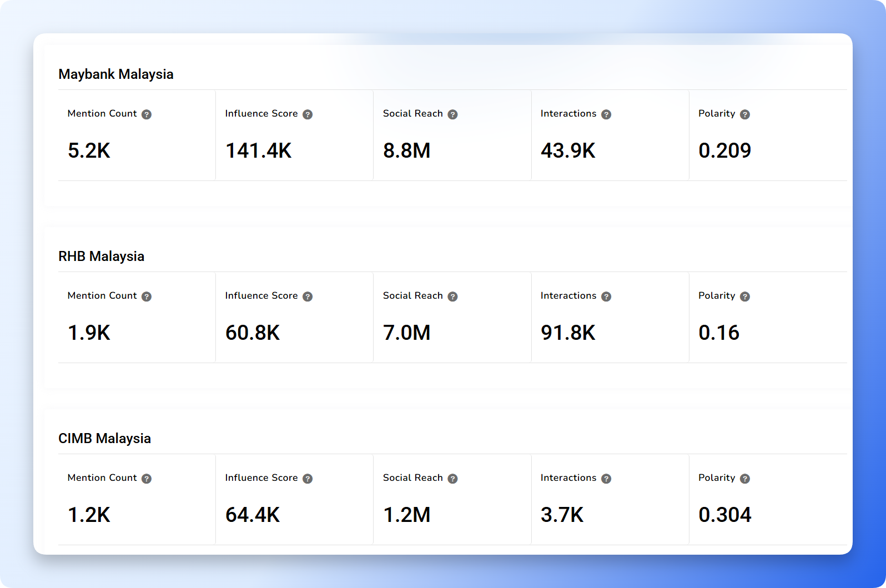
Task: Click Mention Count label under RHB Malaysia
Action: pos(102,295)
